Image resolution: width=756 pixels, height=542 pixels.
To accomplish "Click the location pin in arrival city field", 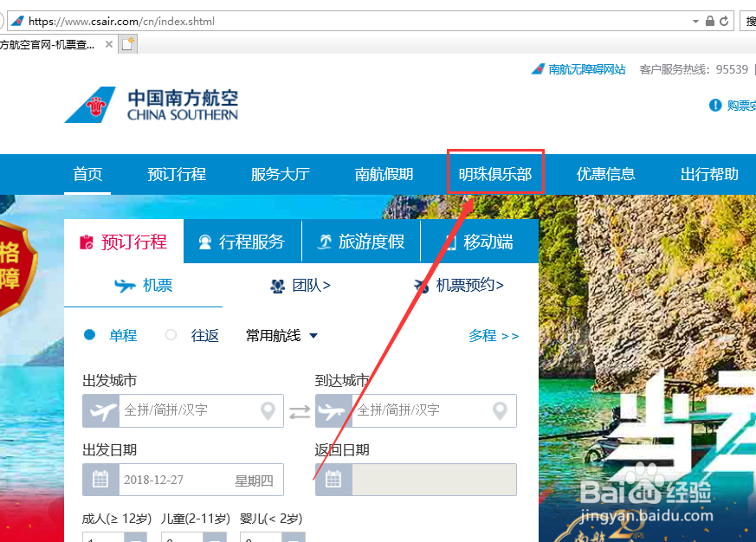I will [500, 411].
